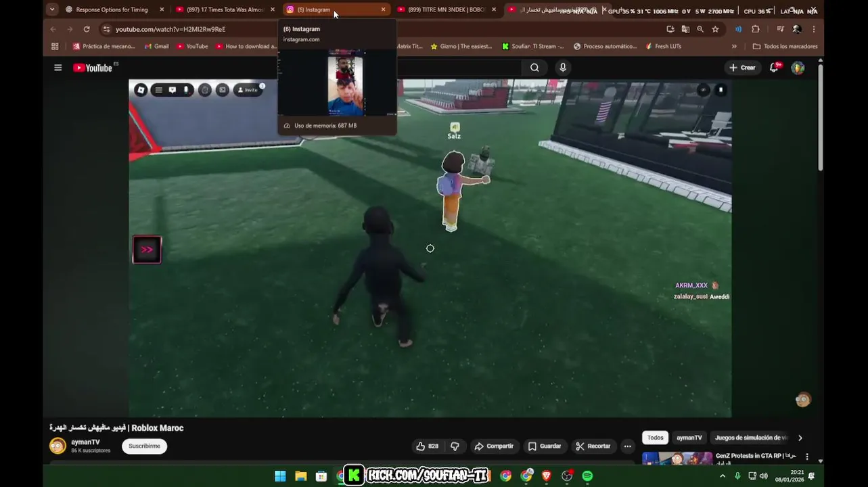Open the Práctica de mecano bookmark
The height and width of the screenshot is (487, 868).
tap(104, 47)
